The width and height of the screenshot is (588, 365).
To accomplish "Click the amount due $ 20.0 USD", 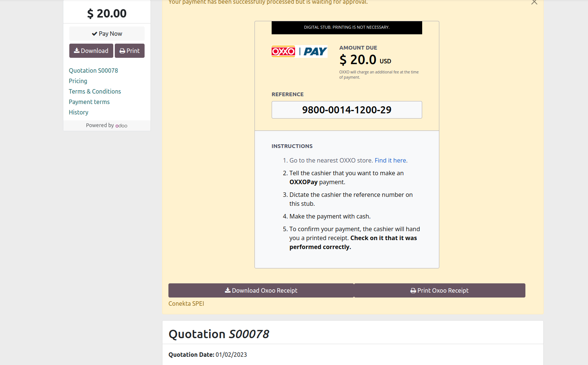I will pos(365,60).
